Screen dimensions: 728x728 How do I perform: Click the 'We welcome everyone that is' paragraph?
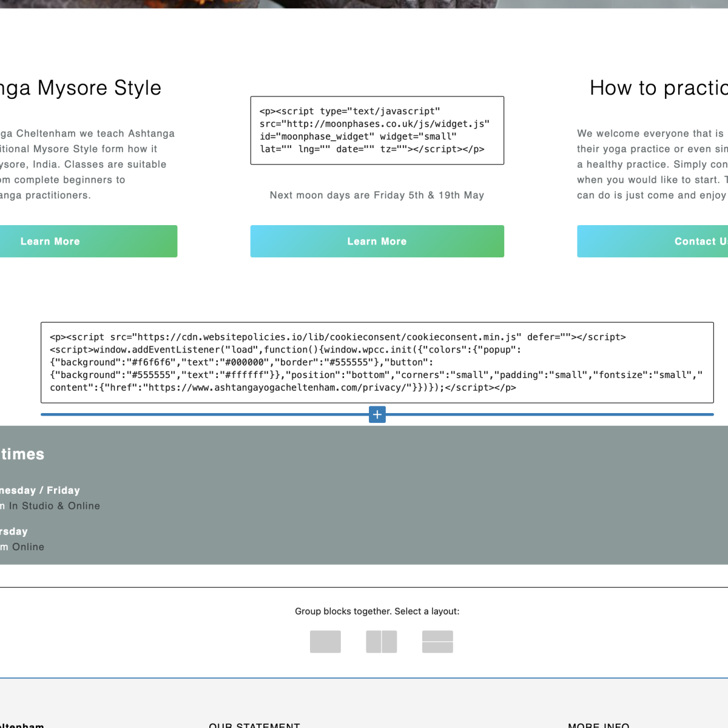(x=652, y=164)
